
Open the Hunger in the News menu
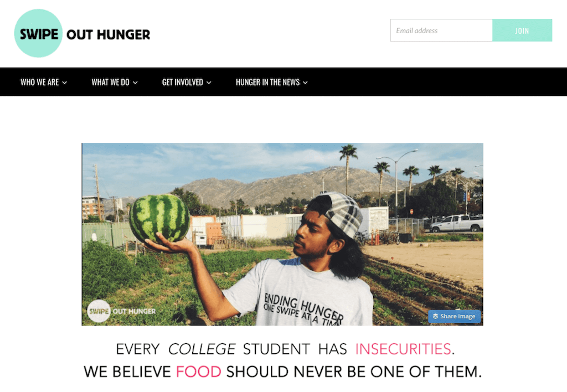coord(271,82)
